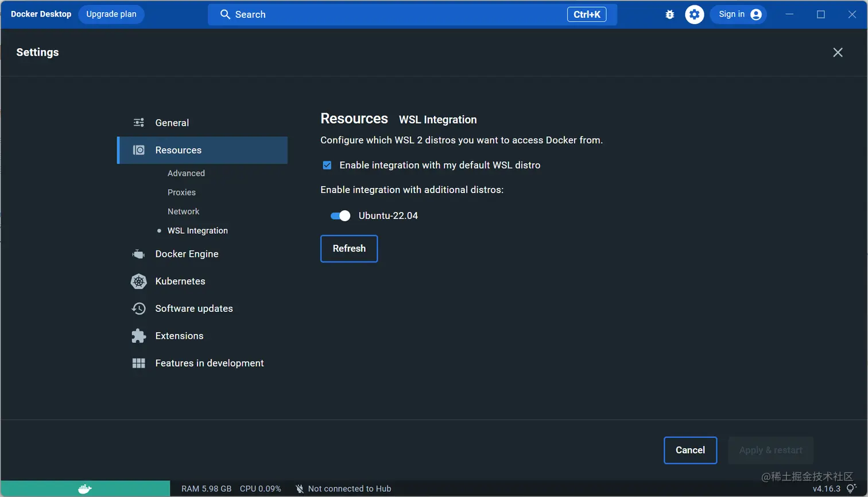
Task: Click the CPU 0.09% status text
Action: 261,489
